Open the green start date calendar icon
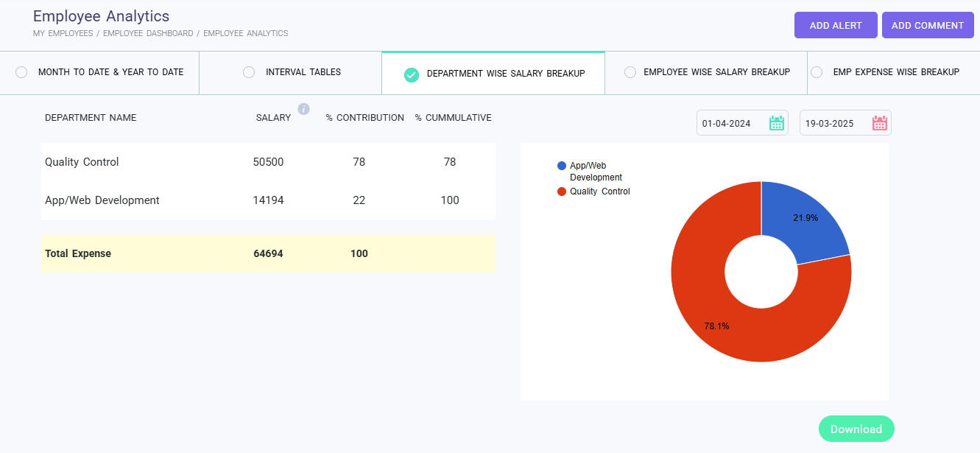Screen dimensions: 980x453 pyautogui.click(x=776, y=123)
